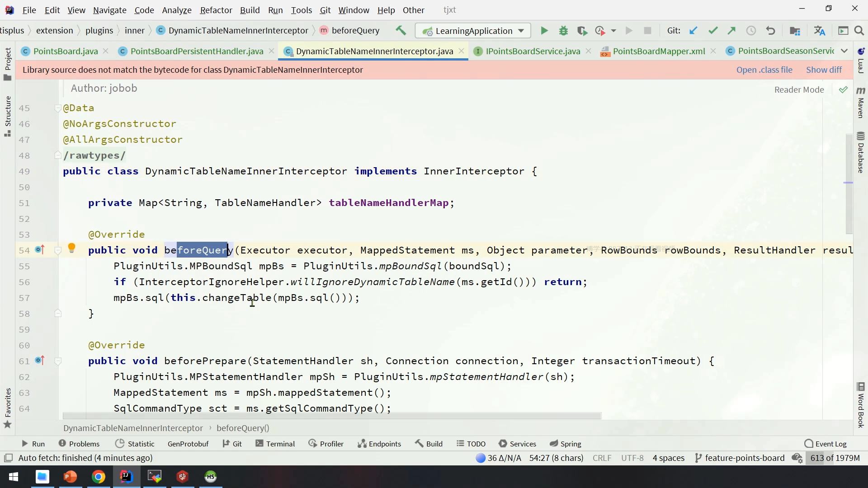
Task: Collapse the beforeQuery method fold marker
Action: pos(58,250)
